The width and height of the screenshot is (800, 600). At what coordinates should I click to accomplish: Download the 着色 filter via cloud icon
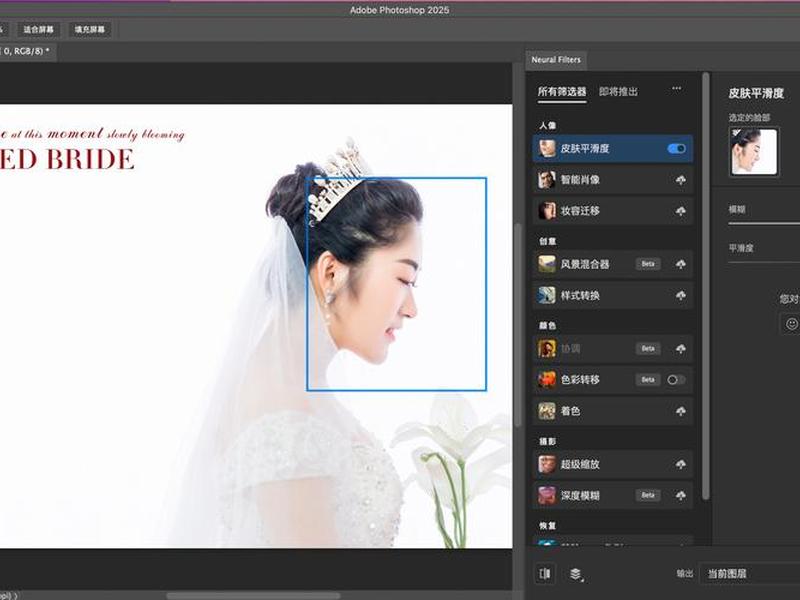681,411
